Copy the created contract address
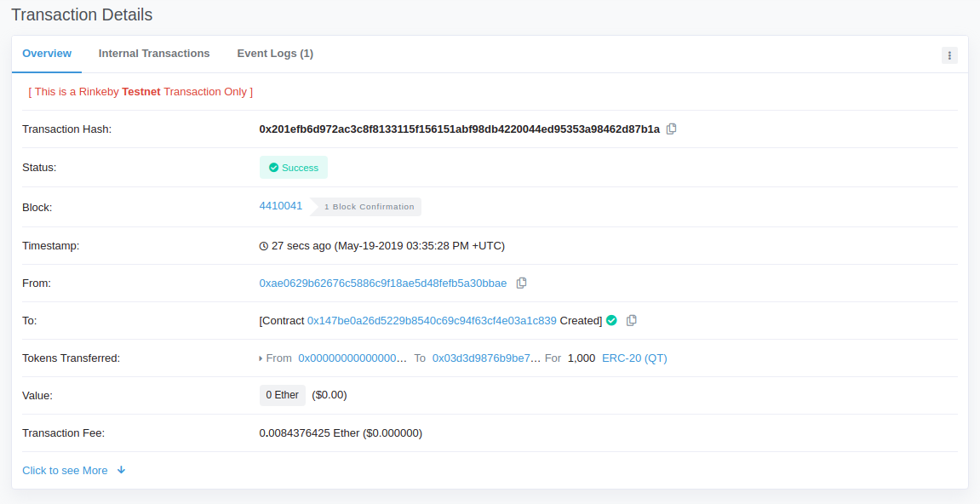The height and width of the screenshot is (504, 980). [631, 320]
